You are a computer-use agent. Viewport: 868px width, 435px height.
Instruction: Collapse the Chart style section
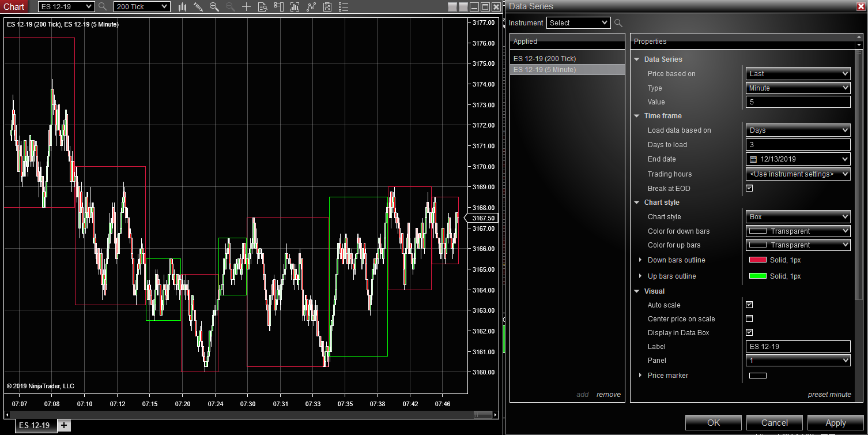tap(637, 202)
